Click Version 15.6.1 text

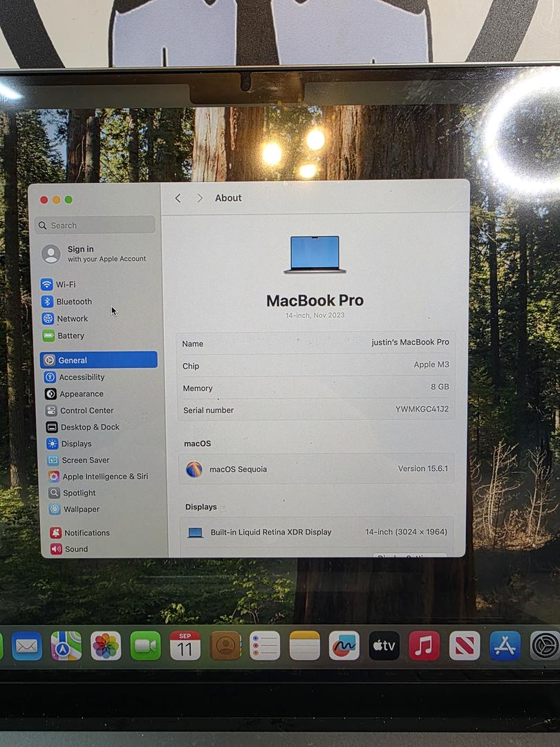423,469
